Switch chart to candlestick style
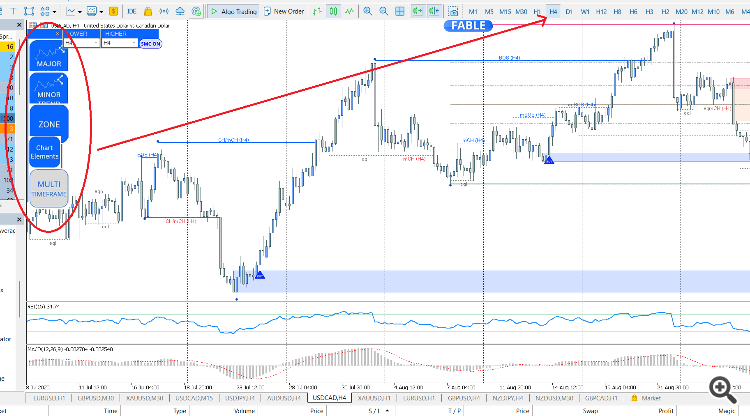 (x=333, y=11)
